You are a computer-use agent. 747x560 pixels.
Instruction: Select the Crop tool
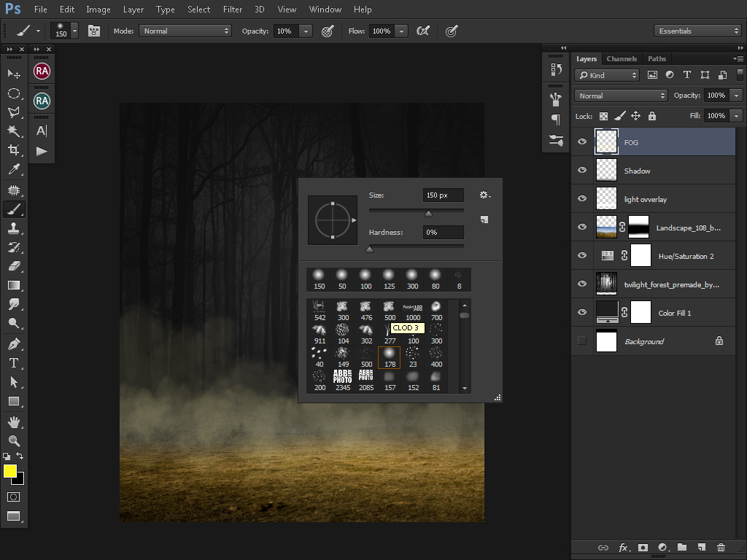(13, 150)
